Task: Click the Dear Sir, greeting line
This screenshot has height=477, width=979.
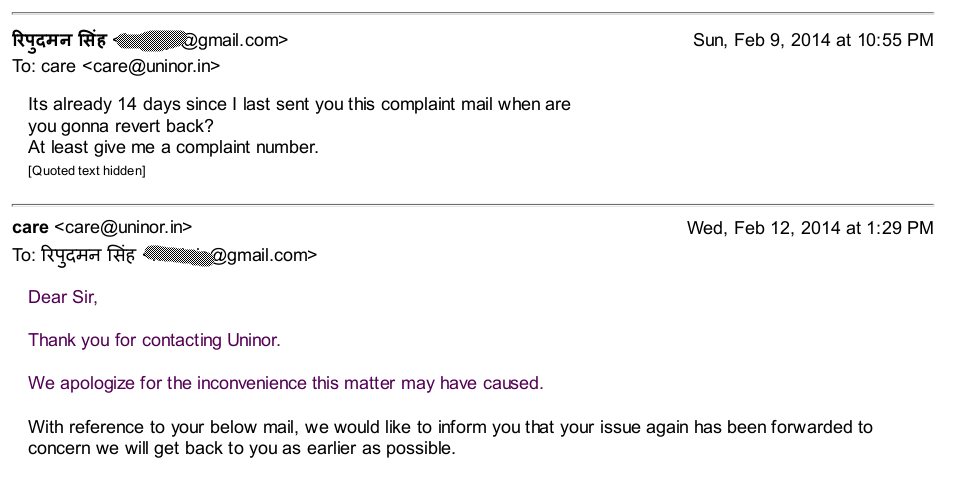Action: [63, 297]
